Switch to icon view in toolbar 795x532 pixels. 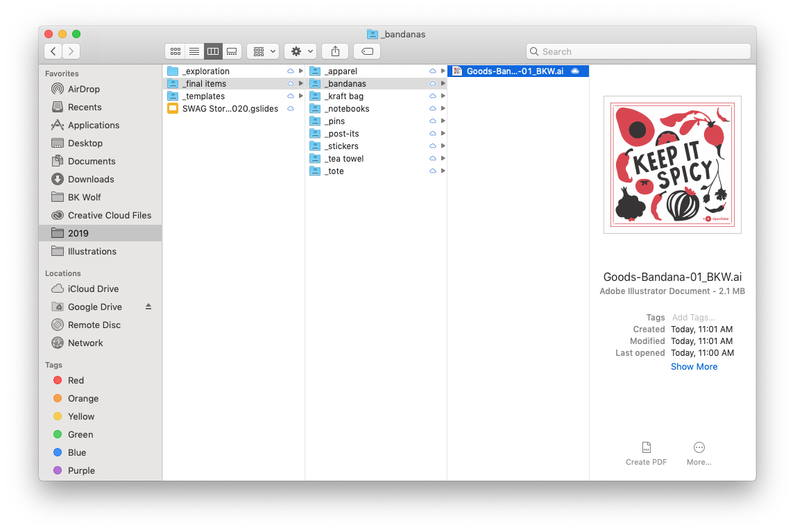click(176, 51)
